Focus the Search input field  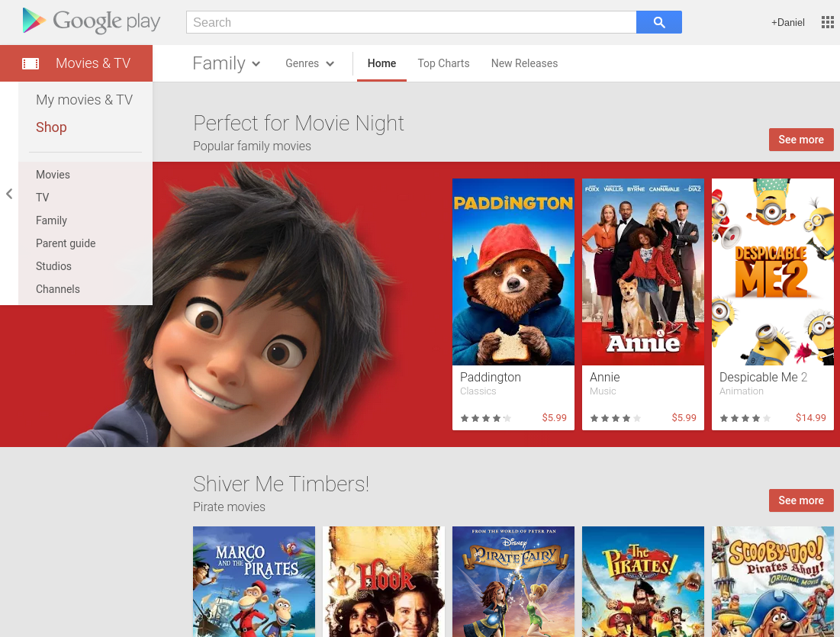(411, 22)
